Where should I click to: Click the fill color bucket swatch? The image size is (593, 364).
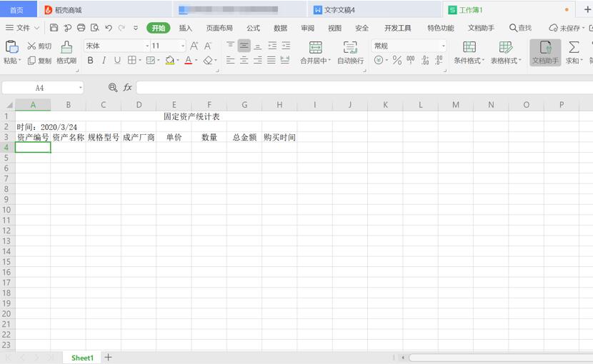170,60
